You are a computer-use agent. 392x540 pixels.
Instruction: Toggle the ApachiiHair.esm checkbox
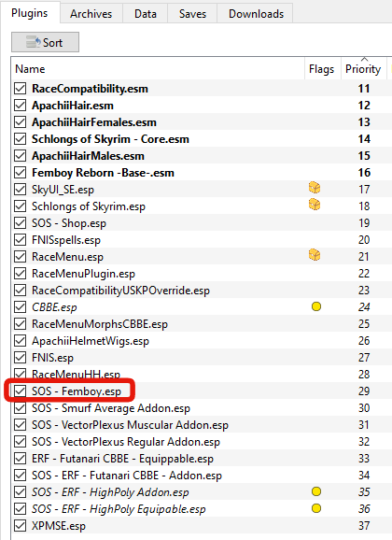[21, 106]
